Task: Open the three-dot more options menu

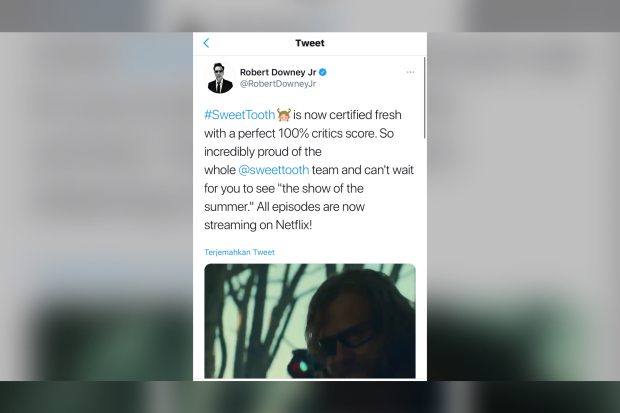Action: (410, 72)
